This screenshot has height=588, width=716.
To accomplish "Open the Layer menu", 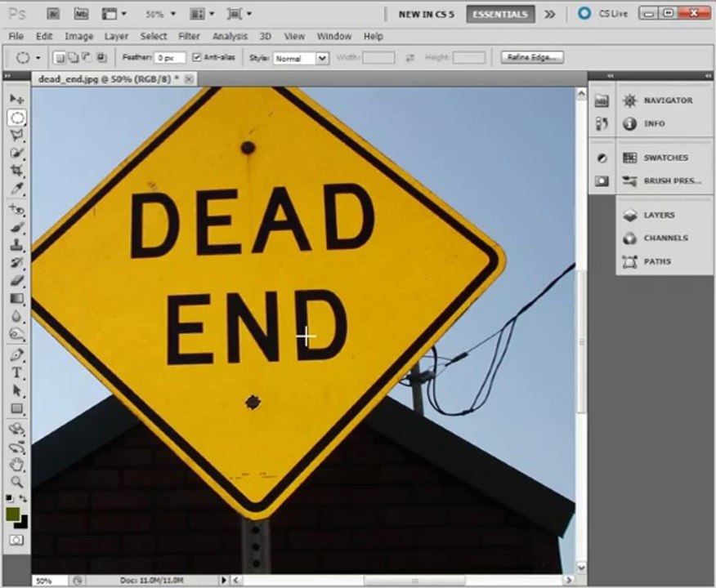I will (116, 37).
